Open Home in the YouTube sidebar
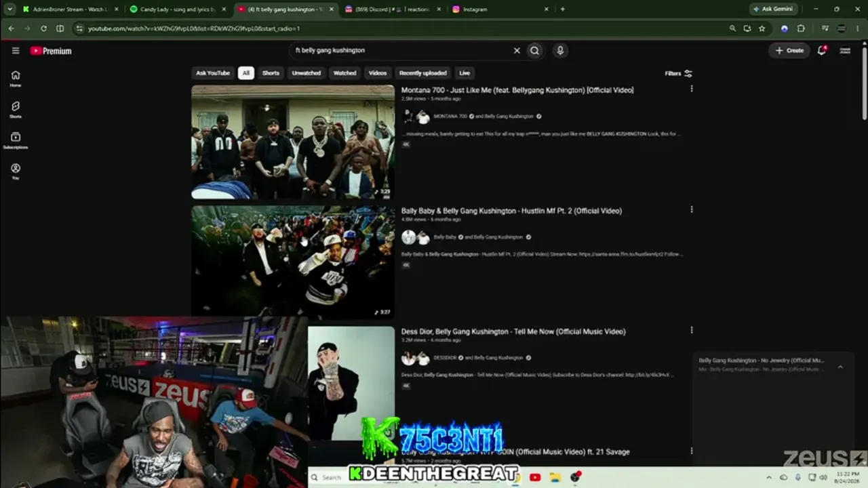 [x=16, y=79]
